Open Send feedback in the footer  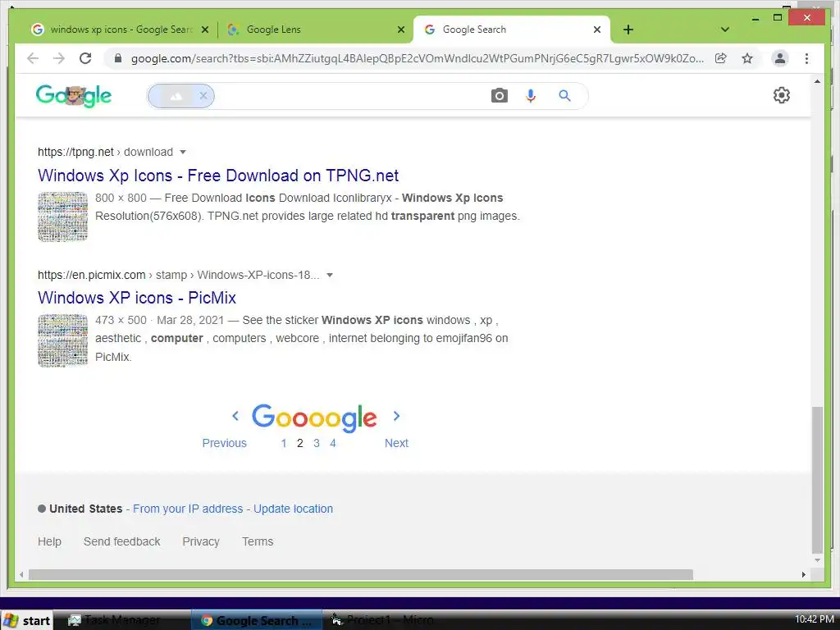[121, 541]
